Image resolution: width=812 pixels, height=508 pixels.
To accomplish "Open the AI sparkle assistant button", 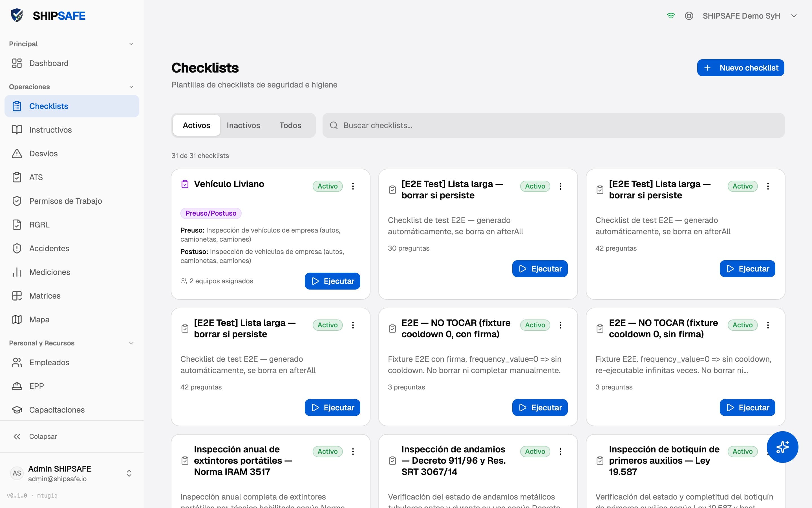I will (x=782, y=447).
